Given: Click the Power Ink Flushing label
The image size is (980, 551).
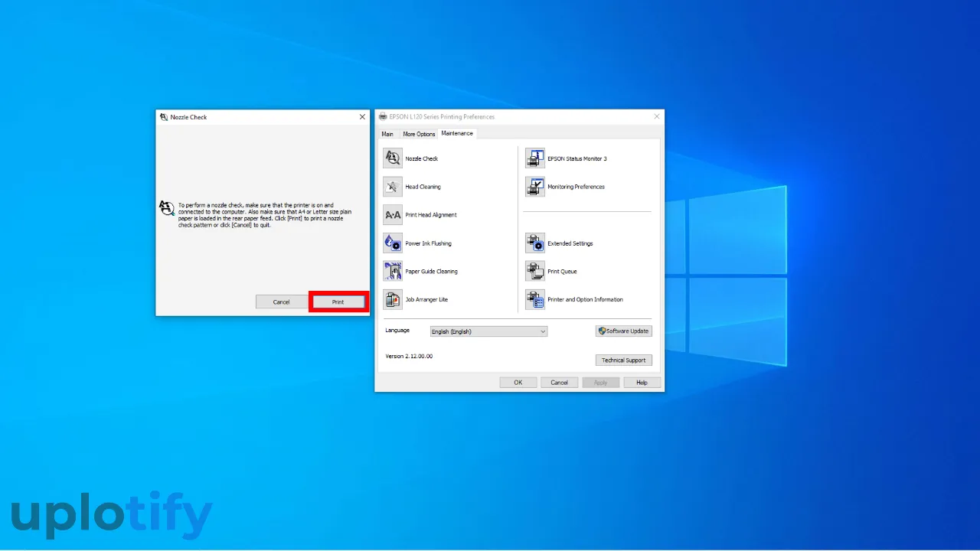Looking at the screenshot, I should 429,243.
